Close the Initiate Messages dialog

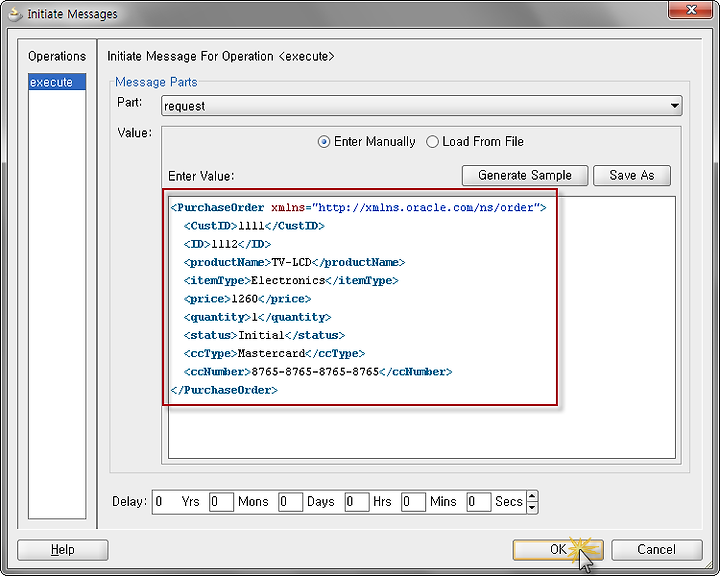click(x=691, y=10)
